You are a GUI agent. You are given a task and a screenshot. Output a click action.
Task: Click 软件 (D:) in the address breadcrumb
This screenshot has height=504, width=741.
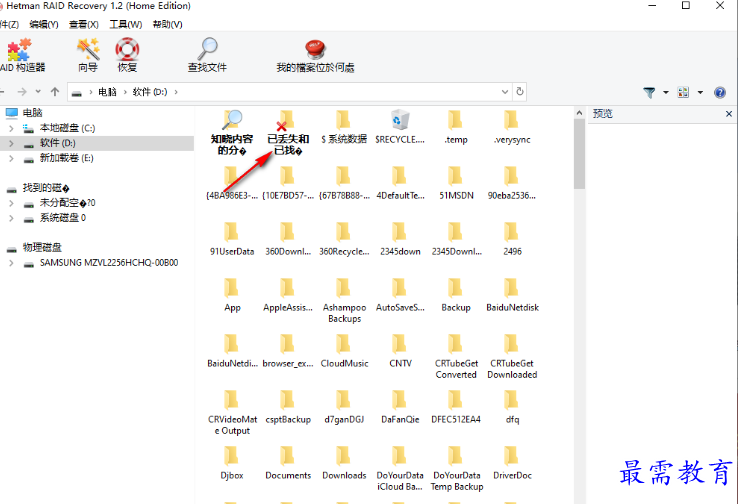tap(150, 92)
